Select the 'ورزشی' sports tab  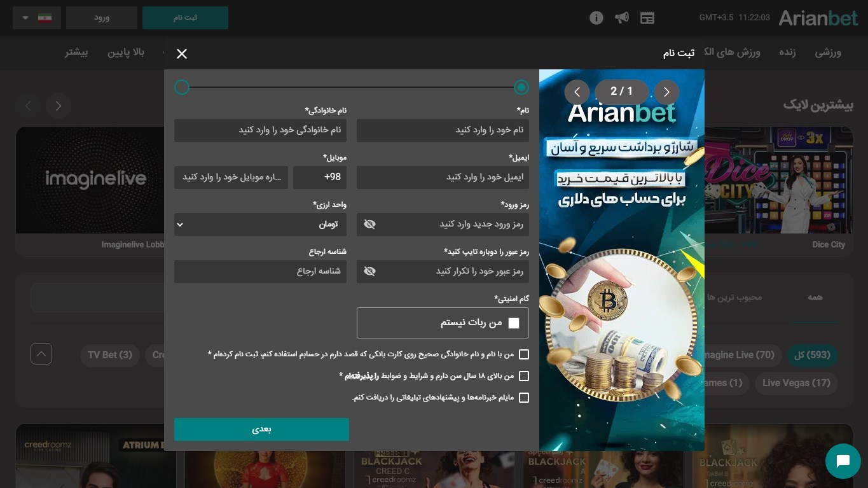click(x=828, y=53)
